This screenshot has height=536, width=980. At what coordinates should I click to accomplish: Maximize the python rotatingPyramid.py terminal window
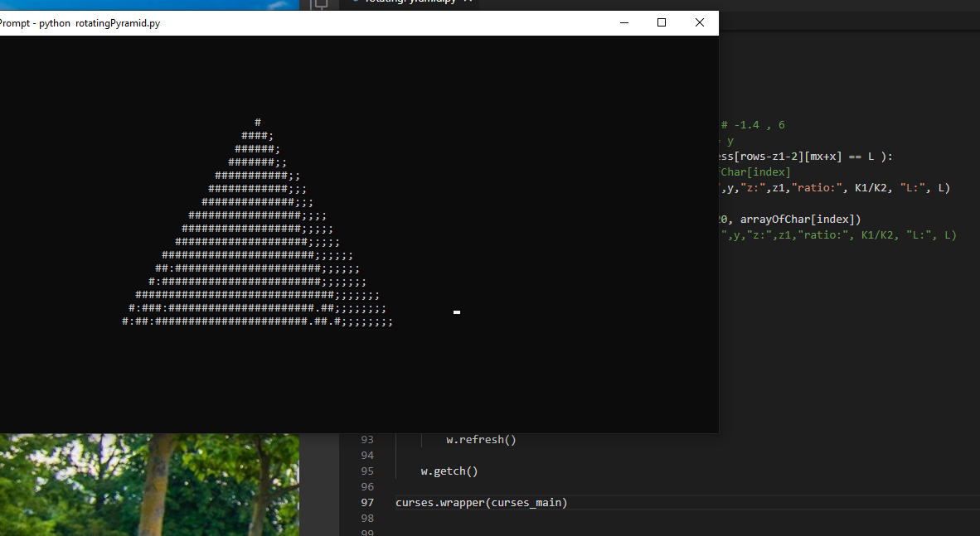(x=661, y=22)
